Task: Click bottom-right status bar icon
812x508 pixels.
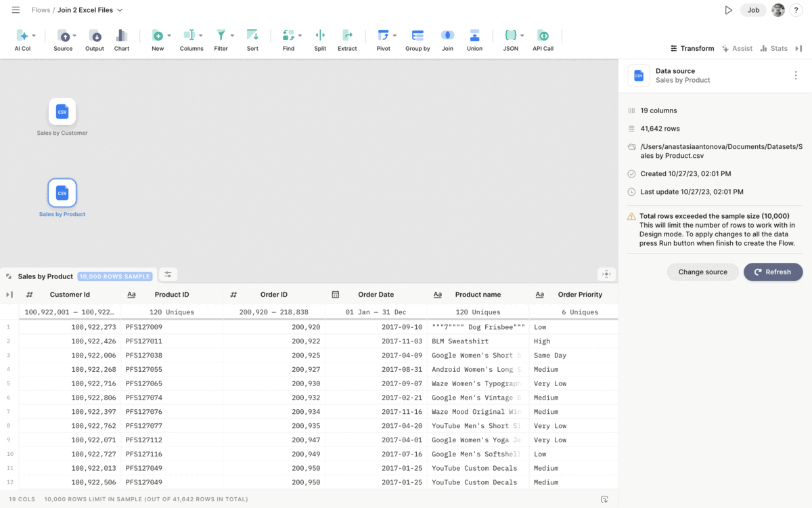Action: (604, 499)
